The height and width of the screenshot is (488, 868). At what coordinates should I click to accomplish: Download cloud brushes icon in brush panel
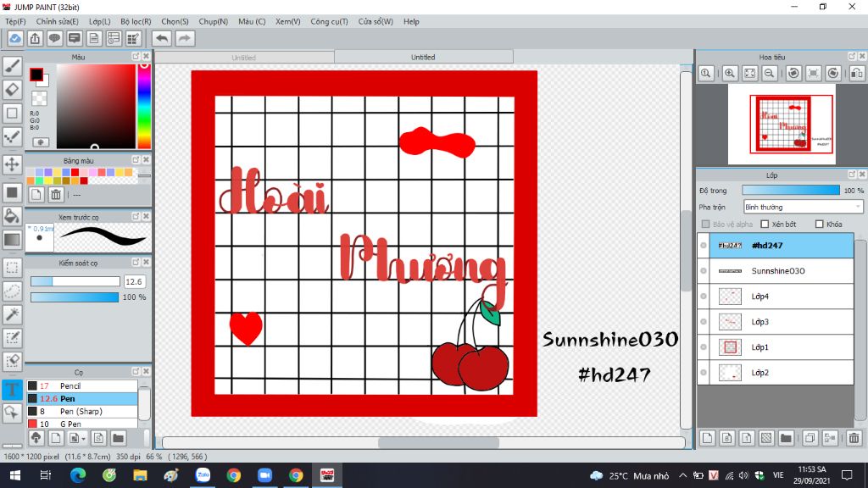pos(36,438)
